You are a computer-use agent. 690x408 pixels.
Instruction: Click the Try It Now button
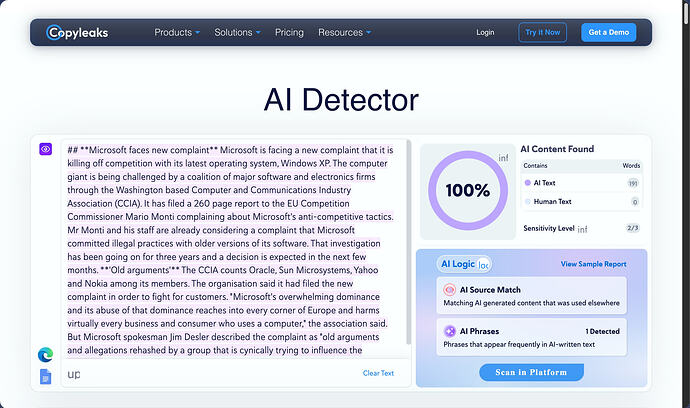543,33
